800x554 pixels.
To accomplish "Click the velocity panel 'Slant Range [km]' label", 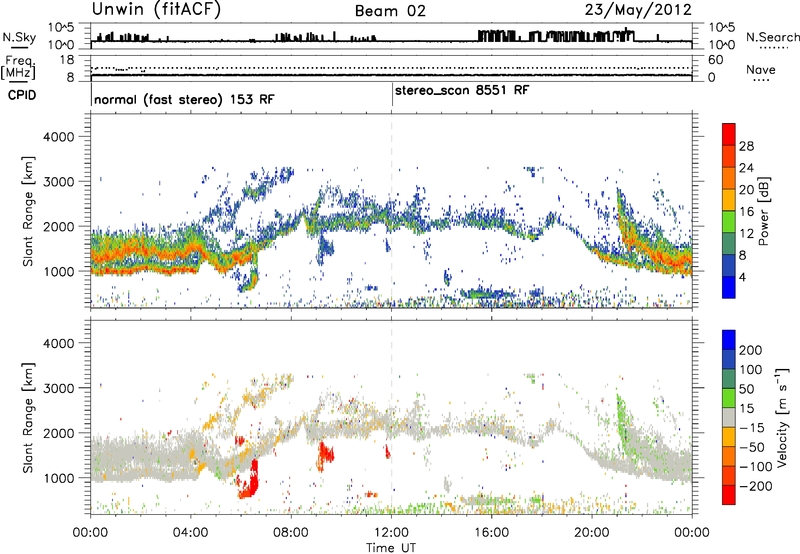I will click(x=28, y=418).
